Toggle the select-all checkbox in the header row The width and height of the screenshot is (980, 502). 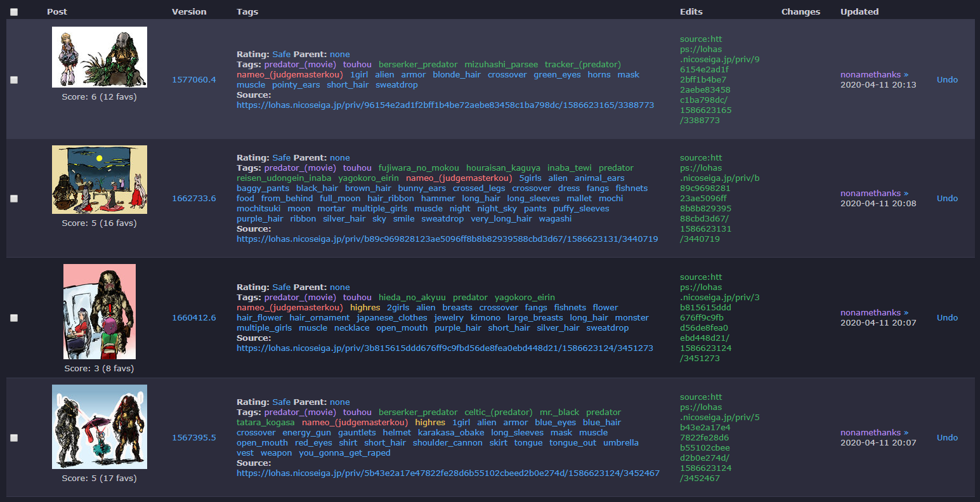pos(14,11)
